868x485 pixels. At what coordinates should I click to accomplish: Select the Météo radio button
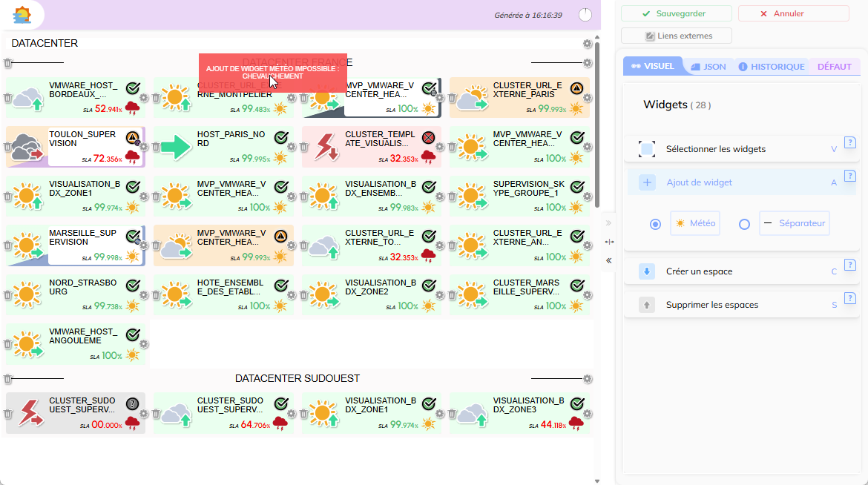[x=655, y=224]
